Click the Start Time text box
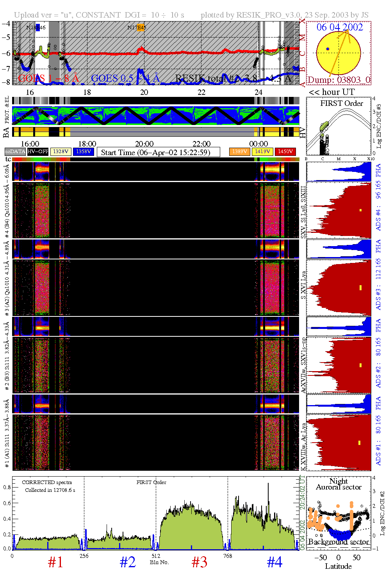This screenshot has width=392, height=577. pyautogui.click(x=158, y=152)
